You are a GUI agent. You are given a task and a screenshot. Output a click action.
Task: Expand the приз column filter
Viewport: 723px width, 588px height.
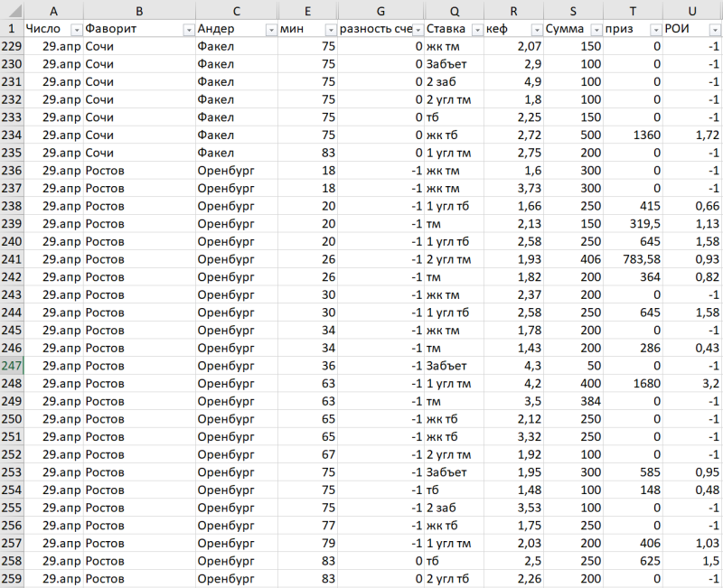(x=655, y=29)
